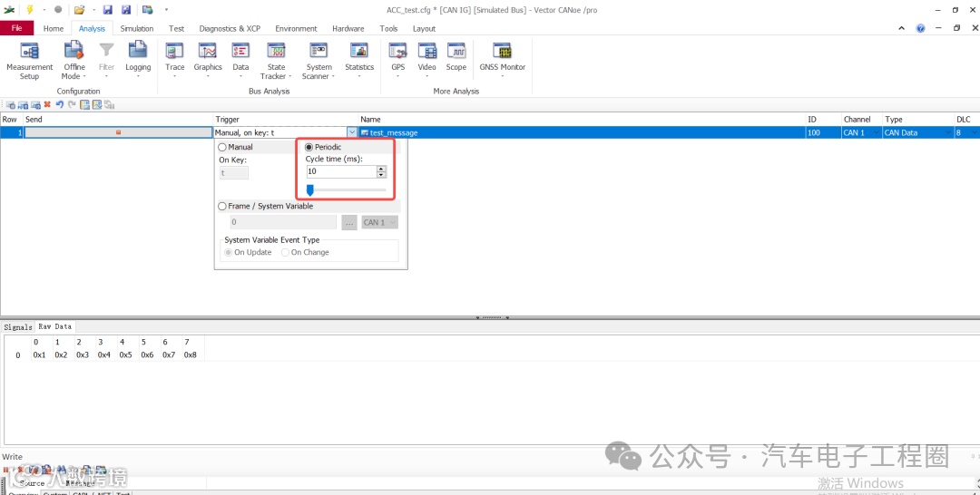Open the Trigger dropdown for row 1

[x=352, y=132]
